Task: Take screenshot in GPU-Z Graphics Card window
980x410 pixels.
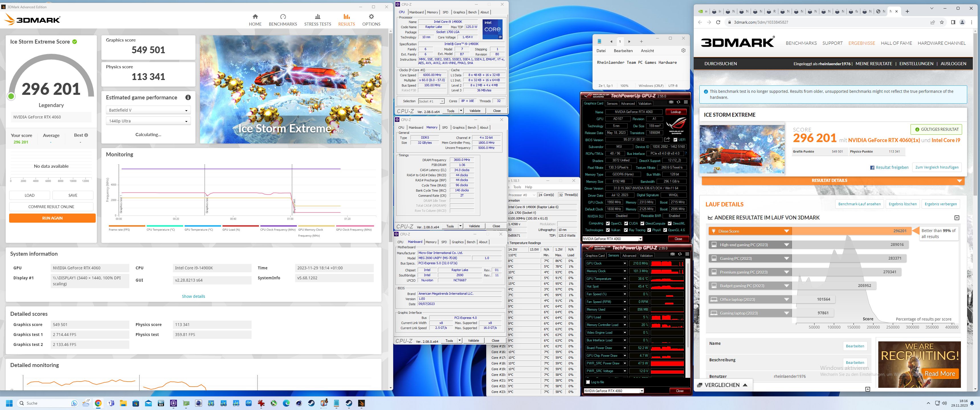Action: click(671, 102)
